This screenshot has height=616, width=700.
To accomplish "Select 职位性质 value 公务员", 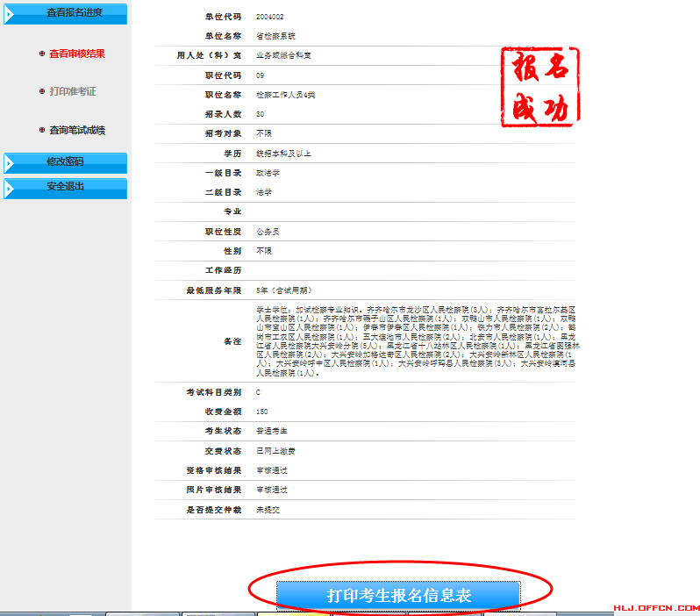I will pos(268,232).
